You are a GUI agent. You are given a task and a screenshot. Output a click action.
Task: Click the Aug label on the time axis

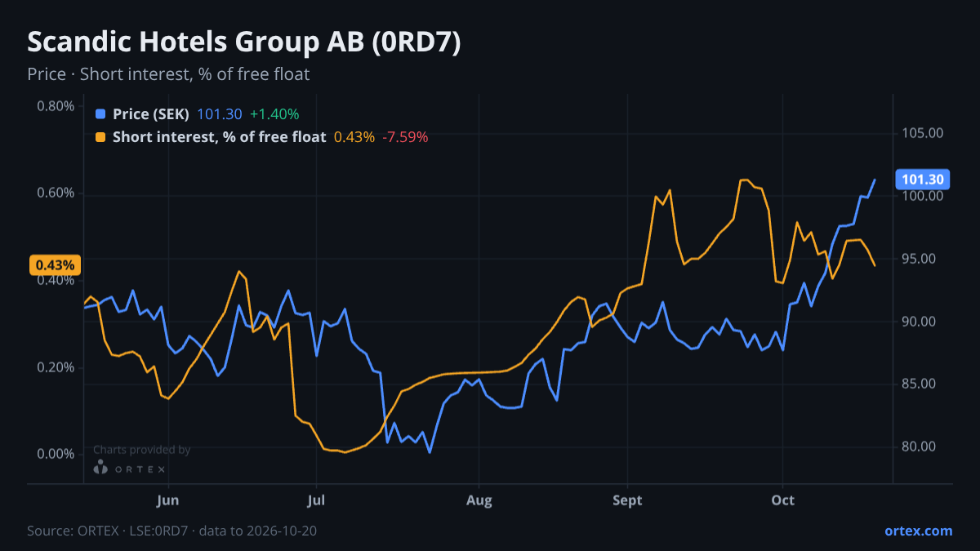(x=479, y=500)
